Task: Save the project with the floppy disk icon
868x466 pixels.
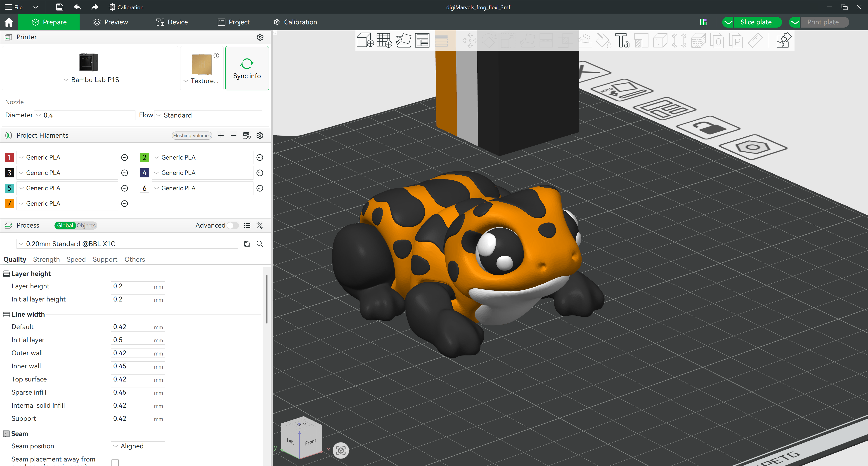Action: pos(59,7)
